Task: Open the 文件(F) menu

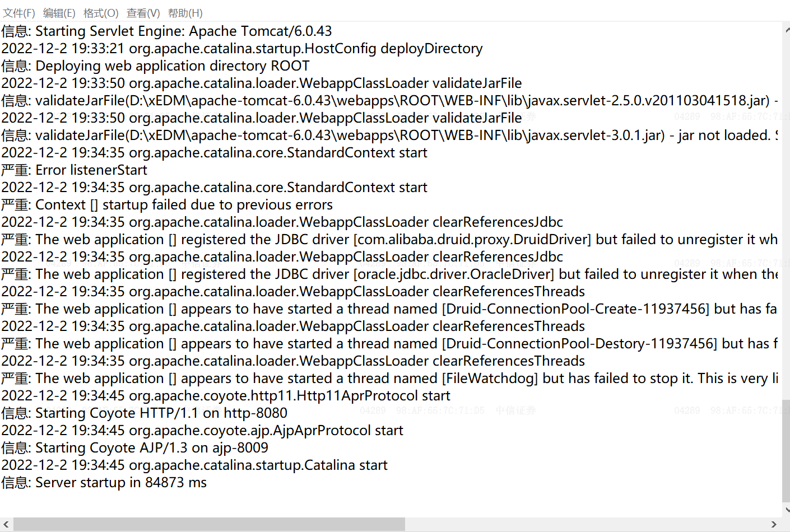Action: coord(19,13)
